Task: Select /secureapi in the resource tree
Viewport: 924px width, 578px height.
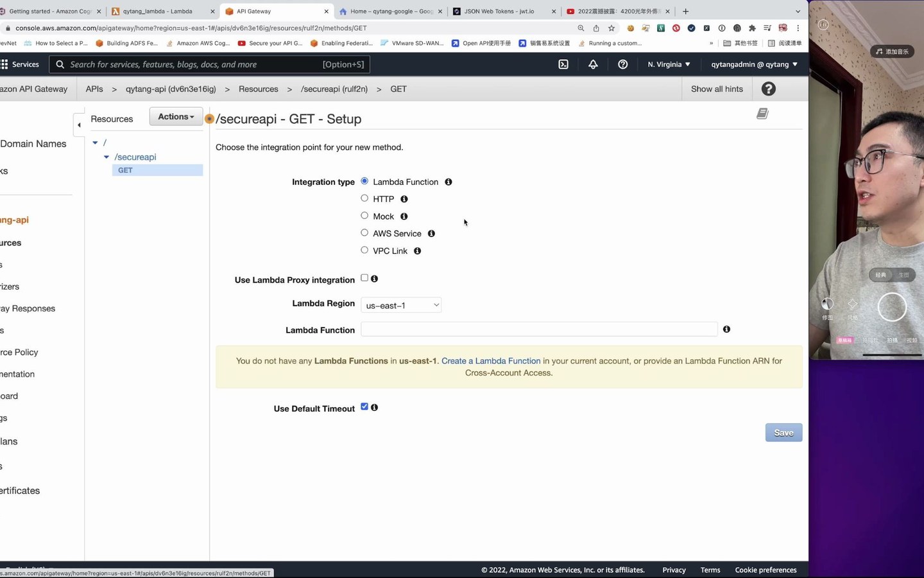Action: (x=135, y=157)
